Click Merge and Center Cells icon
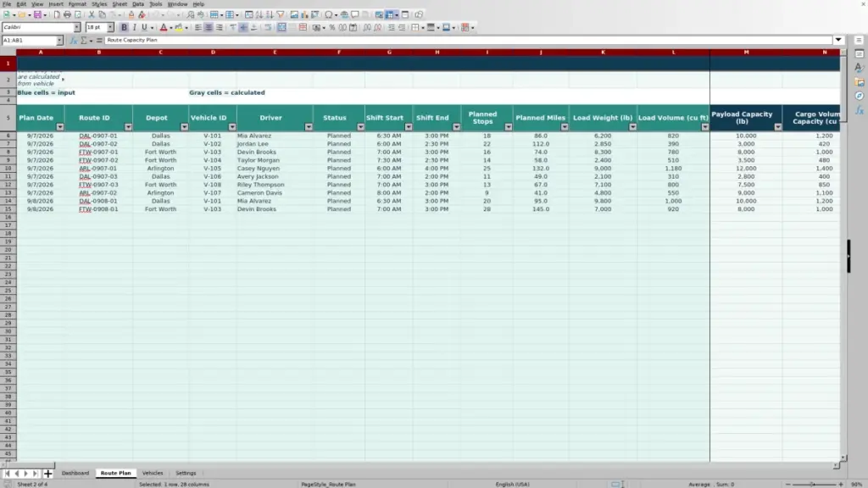Screen dimensions: 868x488 point(281,27)
